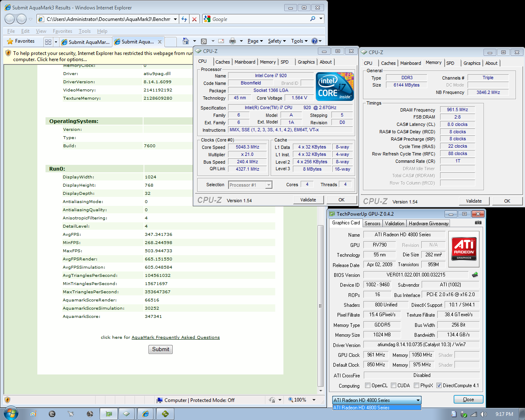Click the network signal icon in system tray

[474, 414]
